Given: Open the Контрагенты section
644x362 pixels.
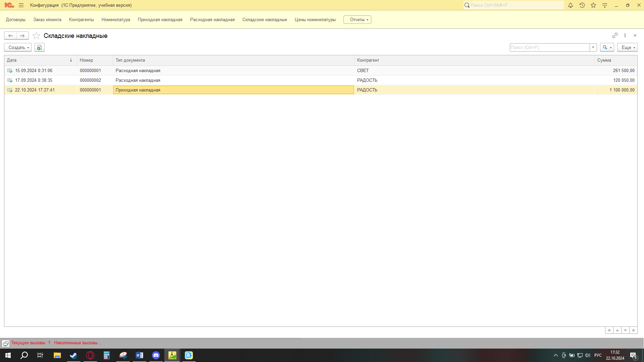Looking at the screenshot, I should tap(82, 19).
